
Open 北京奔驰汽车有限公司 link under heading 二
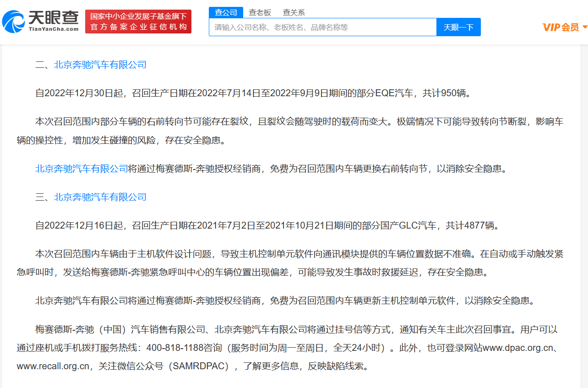pos(100,65)
